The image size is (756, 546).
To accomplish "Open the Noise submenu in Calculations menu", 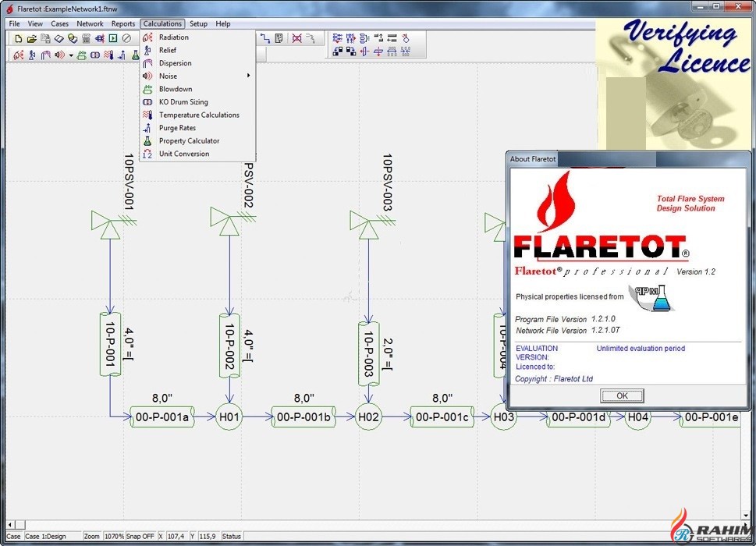I will coord(197,76).
